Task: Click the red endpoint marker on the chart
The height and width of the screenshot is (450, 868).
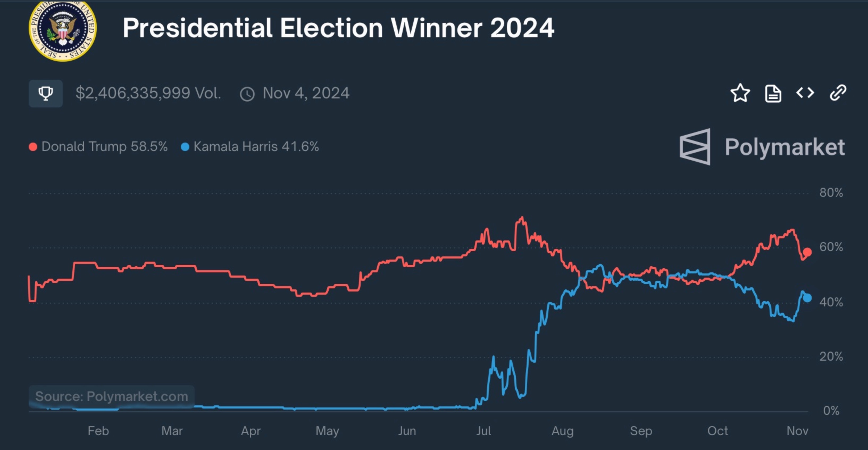Action: 807,252
